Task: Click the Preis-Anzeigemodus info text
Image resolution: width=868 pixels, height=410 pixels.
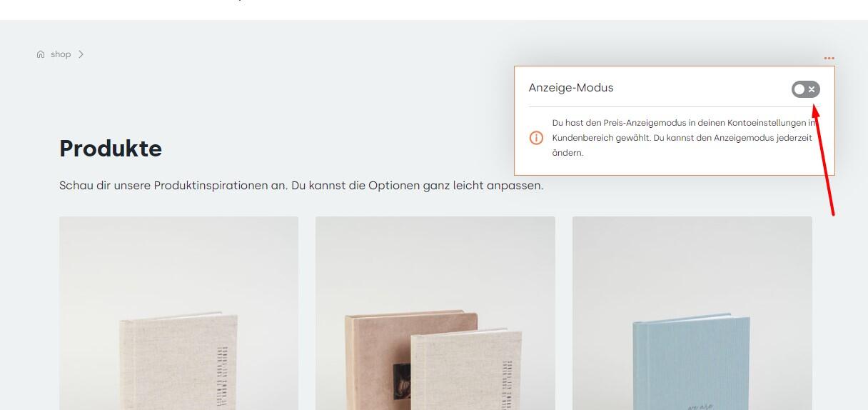Action: (x=684, y=138)
